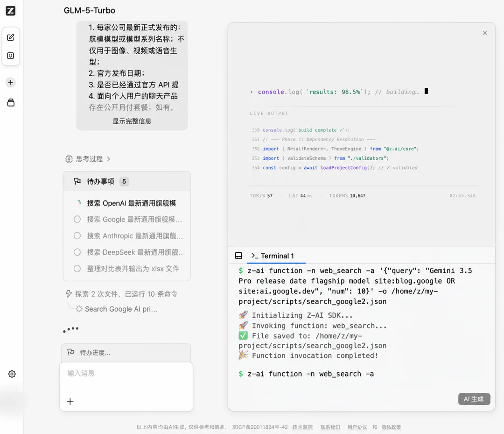
Task: Click the Search Google AI pri... step
Action: point(121,309)
